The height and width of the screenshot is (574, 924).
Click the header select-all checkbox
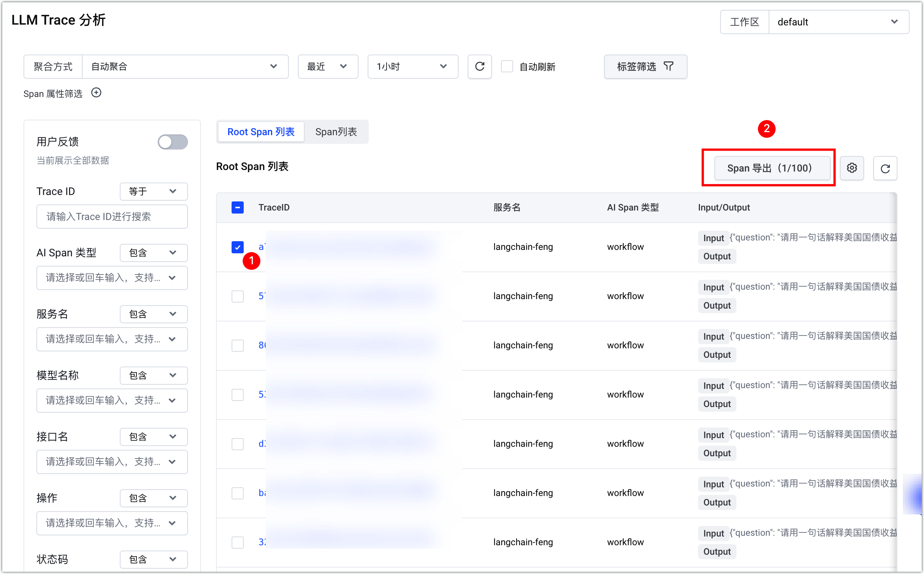pyautogui.click(x=238, y=207)
